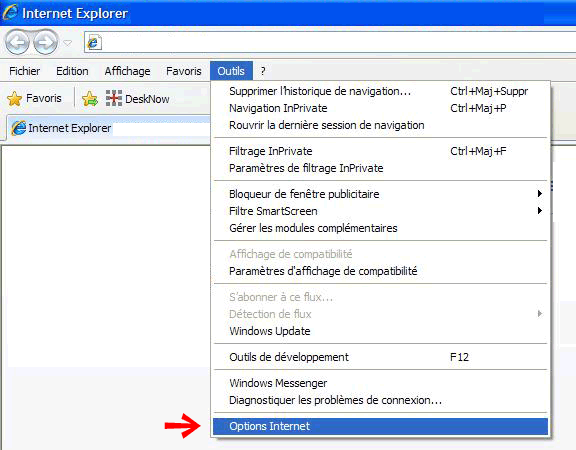This screenshot has height=450, width=576.
Task: Click the add to favorites bar star icon
Action: (90, 98)
